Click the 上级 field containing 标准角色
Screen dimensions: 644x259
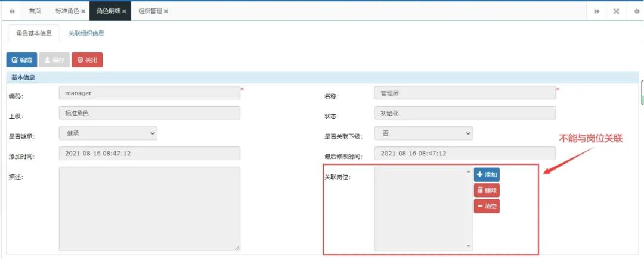[150, 113]
